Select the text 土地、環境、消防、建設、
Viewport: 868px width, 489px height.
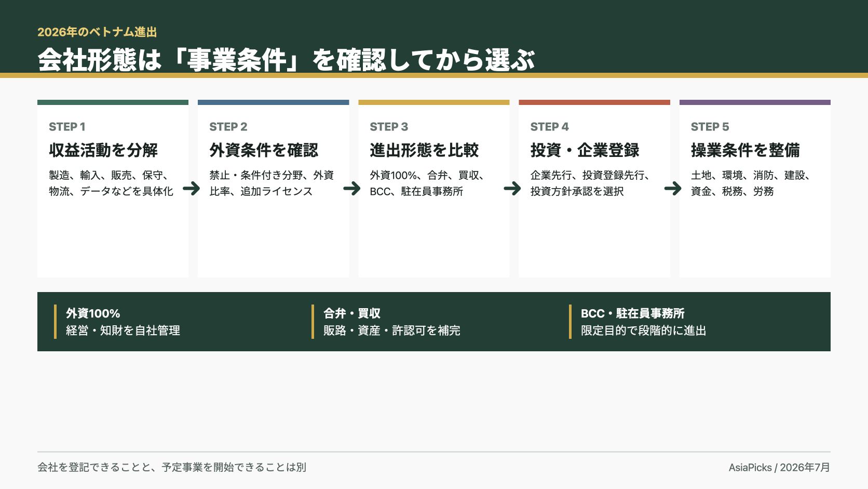752,175
